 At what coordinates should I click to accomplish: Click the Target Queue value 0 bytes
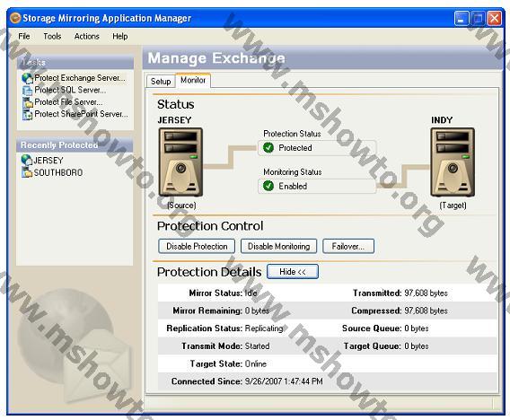pyautogui.click(x=417, y=346)
